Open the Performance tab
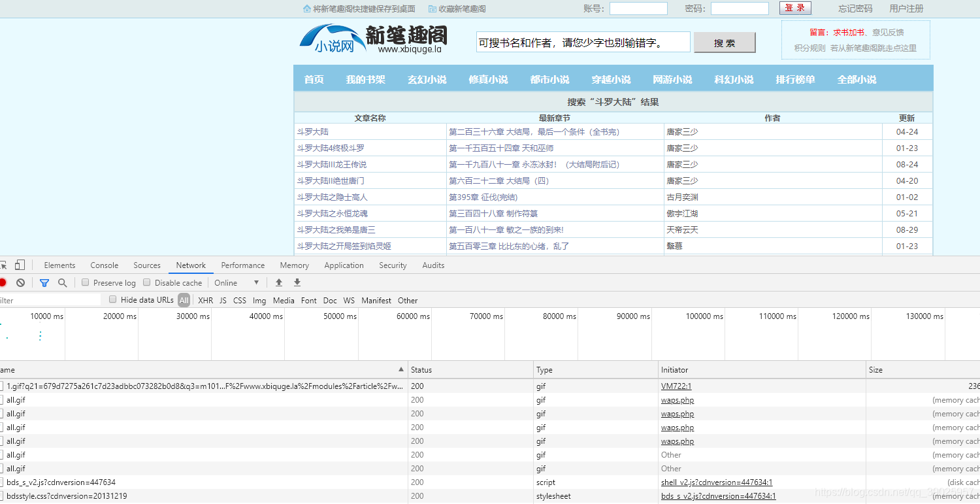980x504 pixels. click(x=243, y=265)
